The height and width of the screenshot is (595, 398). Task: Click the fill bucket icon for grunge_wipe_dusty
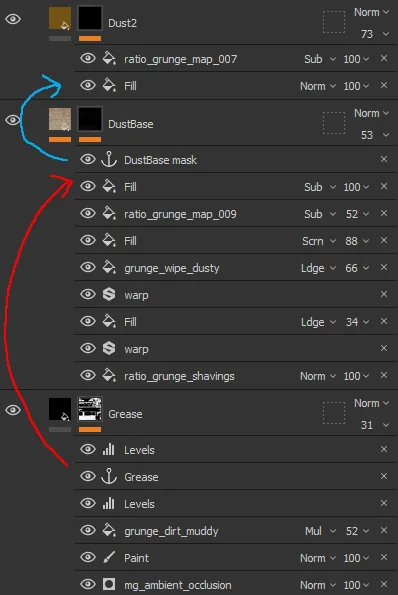pyautogui.click(x=109, y=267)
